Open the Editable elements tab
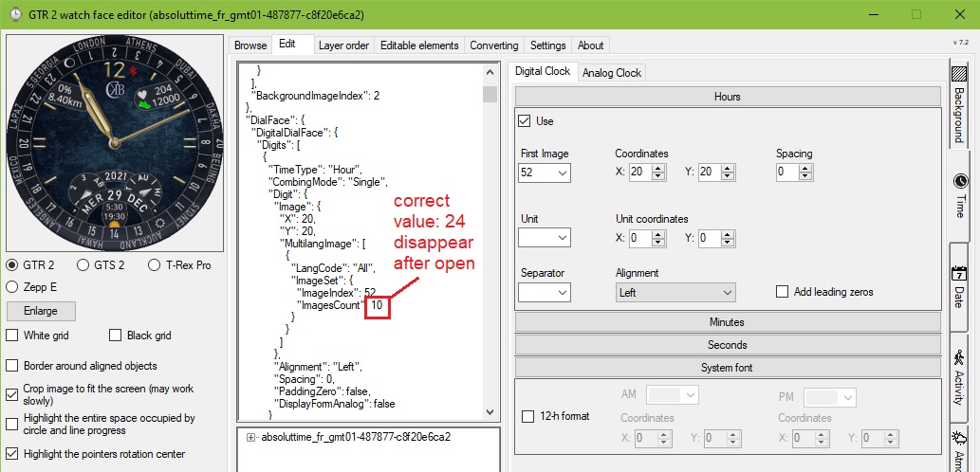This screenshot has width=980, height=472. [x=419, y=45]
